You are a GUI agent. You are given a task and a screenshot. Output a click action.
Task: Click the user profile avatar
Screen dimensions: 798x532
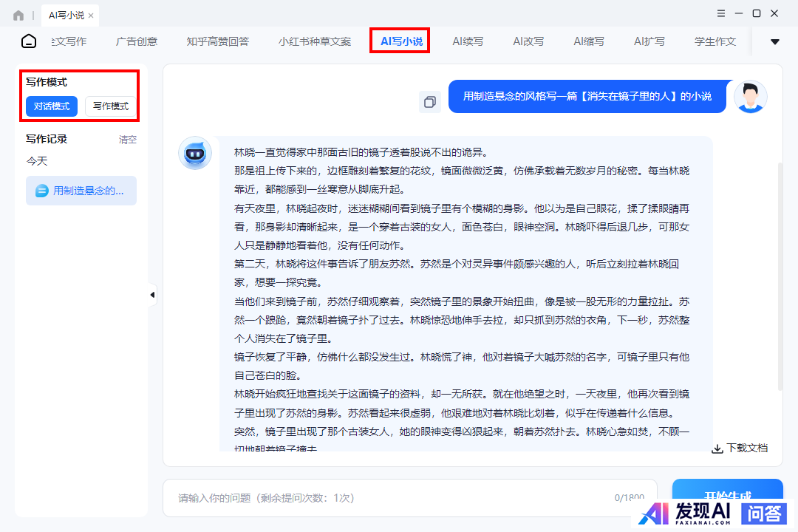[750, 97]
